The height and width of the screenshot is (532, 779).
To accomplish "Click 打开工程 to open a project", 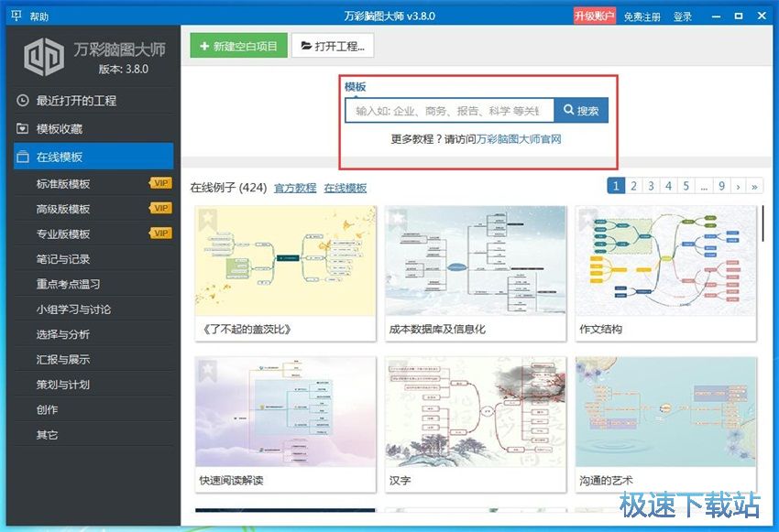I will click(333, 46).
